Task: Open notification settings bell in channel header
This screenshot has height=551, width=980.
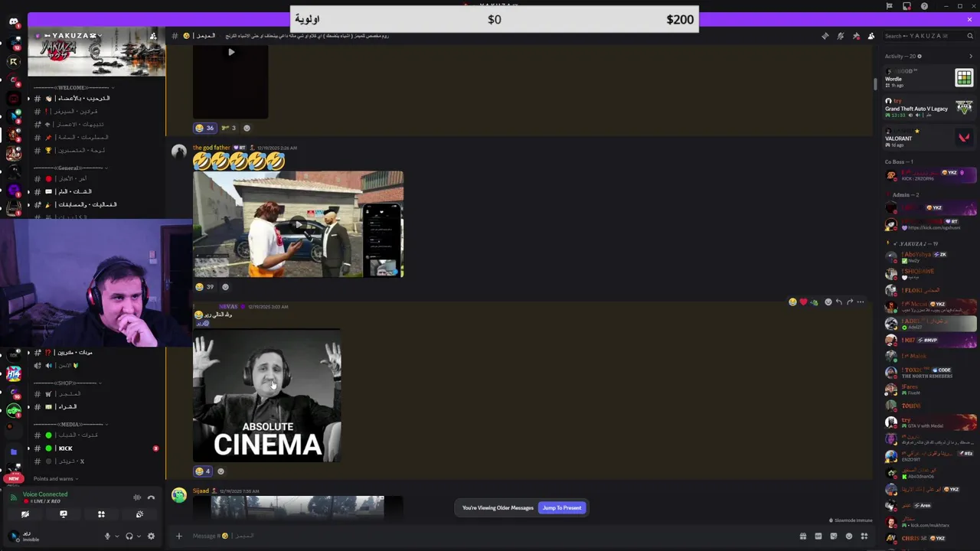Action: click(x=841, y=36)
